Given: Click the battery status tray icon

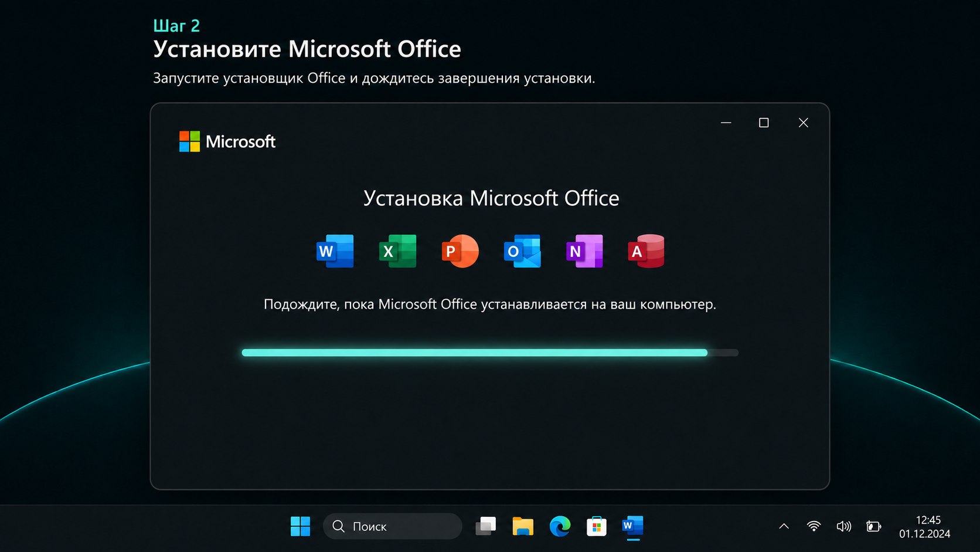Looking at the screenshot, I should tap(874, 526).
